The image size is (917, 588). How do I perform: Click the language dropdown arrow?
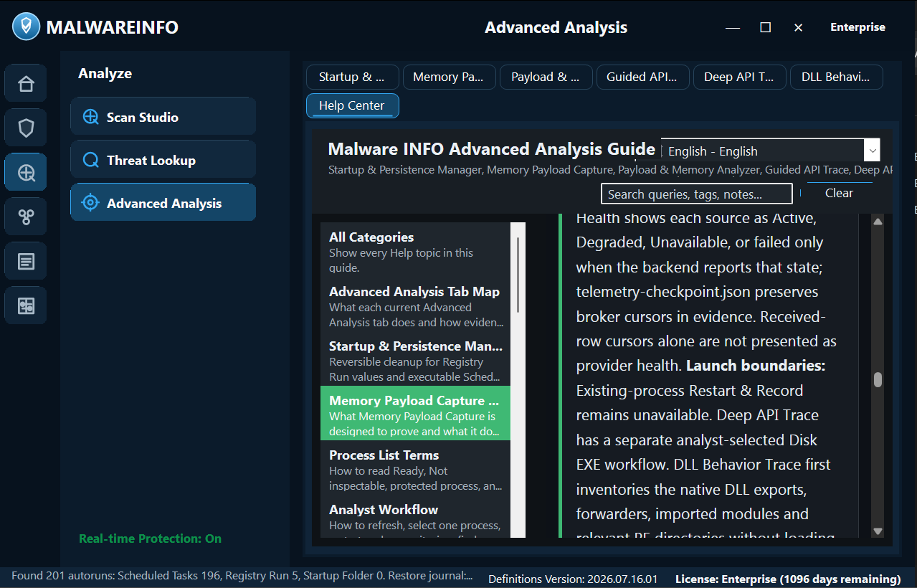point(872,151)
